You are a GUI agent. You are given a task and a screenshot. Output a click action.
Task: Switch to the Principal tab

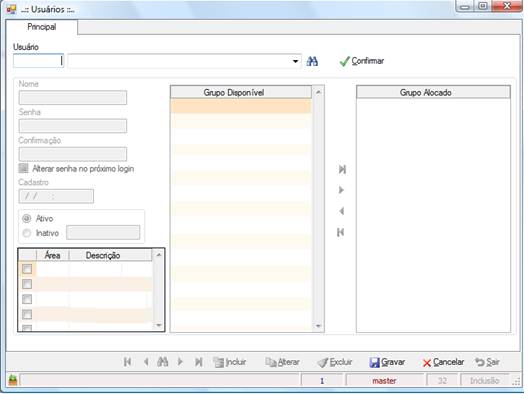41,27
